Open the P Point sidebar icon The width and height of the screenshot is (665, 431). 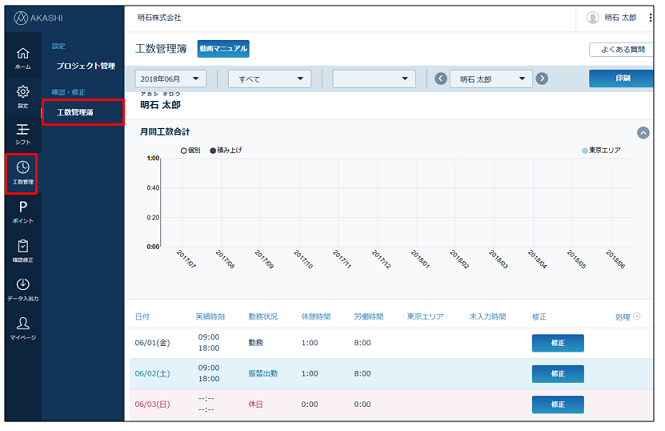click(22, 211)
